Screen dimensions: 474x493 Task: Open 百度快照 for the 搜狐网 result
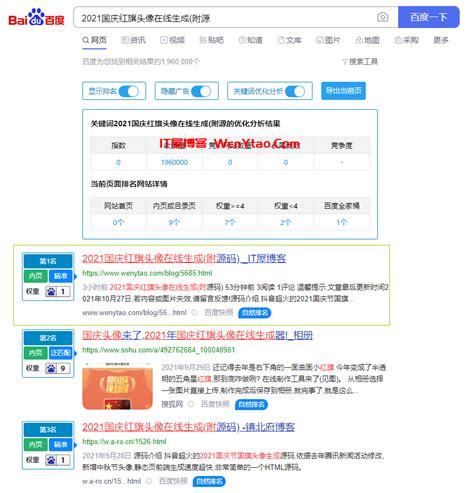tap(215, 404)
